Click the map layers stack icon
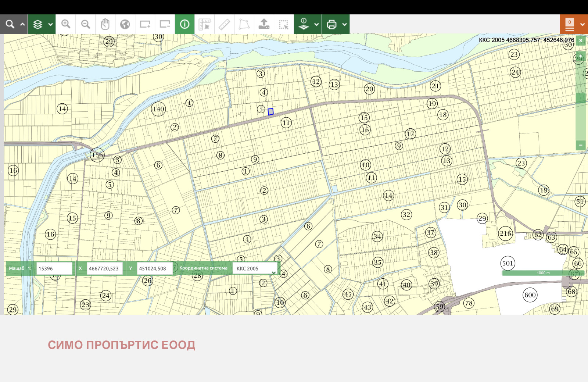 [x=37, y=24]
